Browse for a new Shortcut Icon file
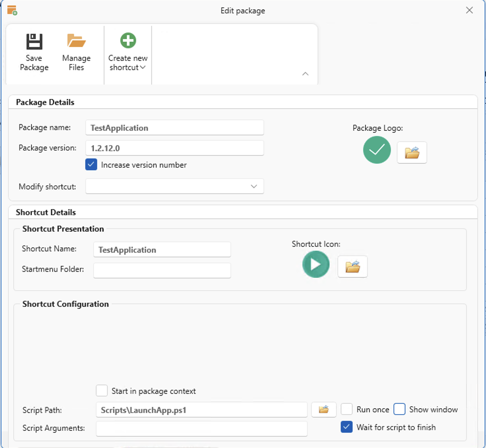 [x=352, y=267]
